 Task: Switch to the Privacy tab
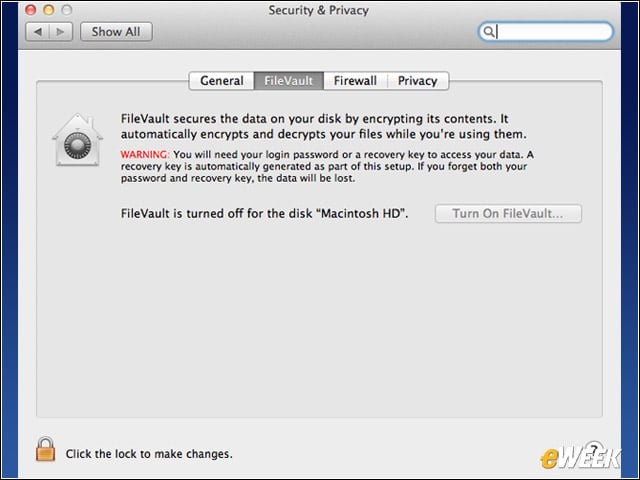point(418,80)
